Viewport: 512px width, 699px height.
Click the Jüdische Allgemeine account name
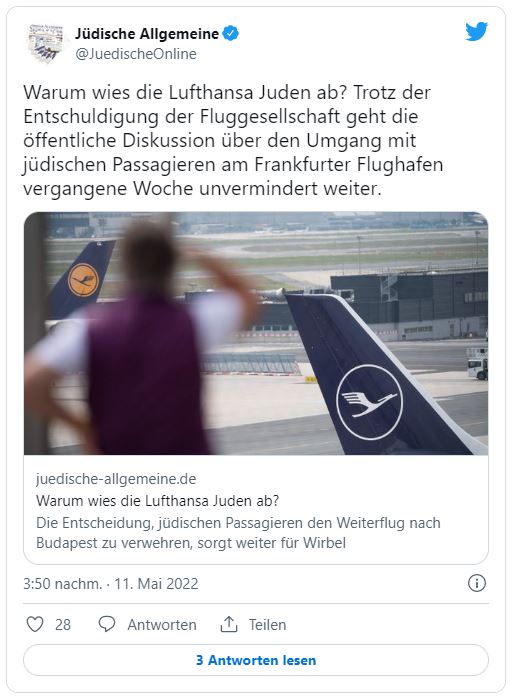(x=147, y=33)
